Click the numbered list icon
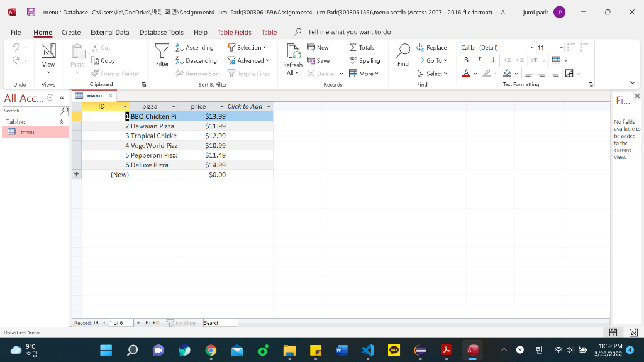644x362 pixels. [584, 47]
